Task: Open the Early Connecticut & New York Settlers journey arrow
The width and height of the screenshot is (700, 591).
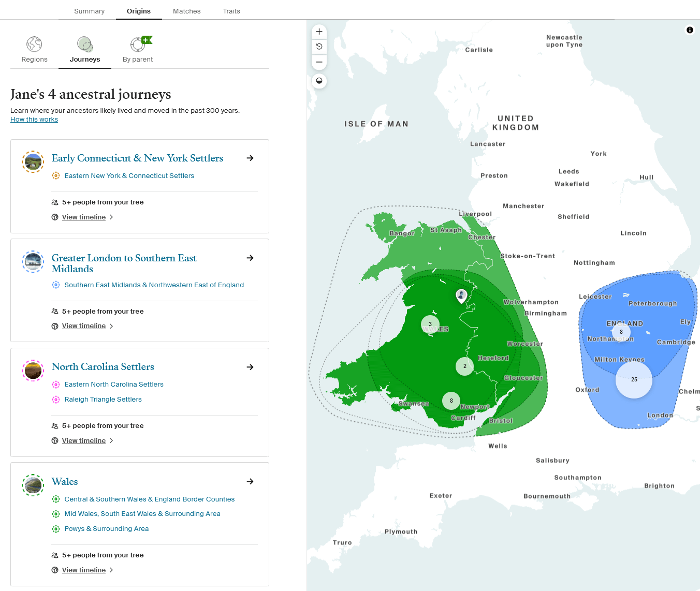Action: [x=250, y=158]
